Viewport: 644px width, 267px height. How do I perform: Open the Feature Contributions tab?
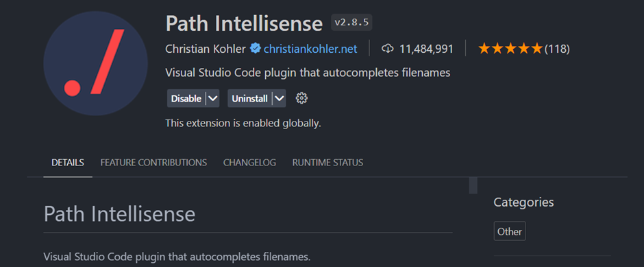coord(153,163)
